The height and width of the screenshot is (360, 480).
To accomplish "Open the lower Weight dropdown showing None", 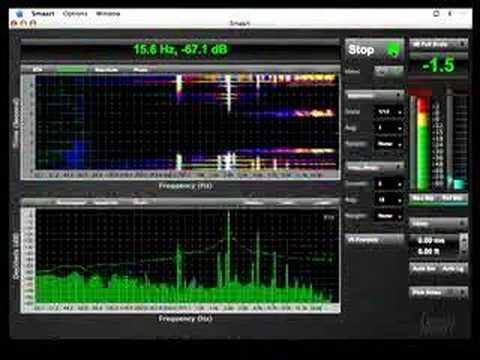I will tap(389, 216).
